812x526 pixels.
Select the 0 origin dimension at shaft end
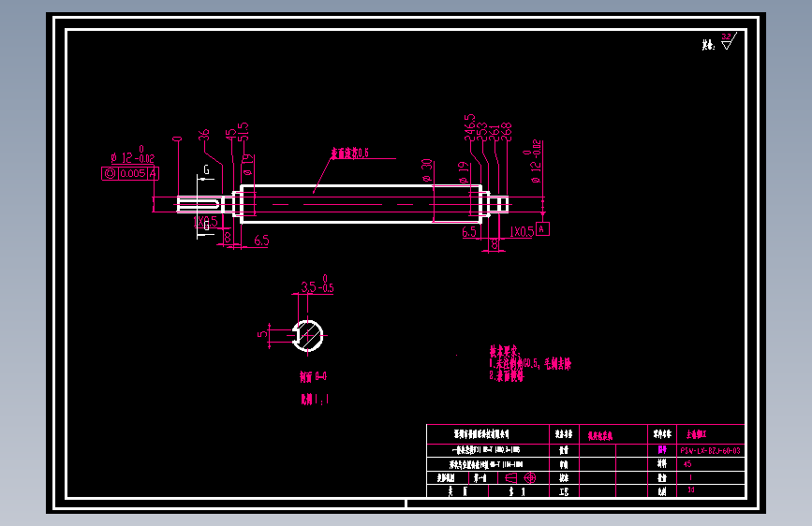tap(177, 139)
